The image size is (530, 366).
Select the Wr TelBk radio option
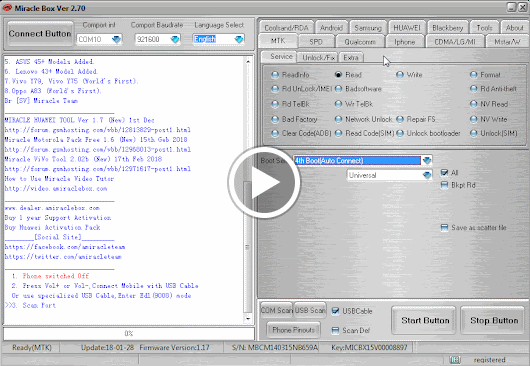pos(338,104)
